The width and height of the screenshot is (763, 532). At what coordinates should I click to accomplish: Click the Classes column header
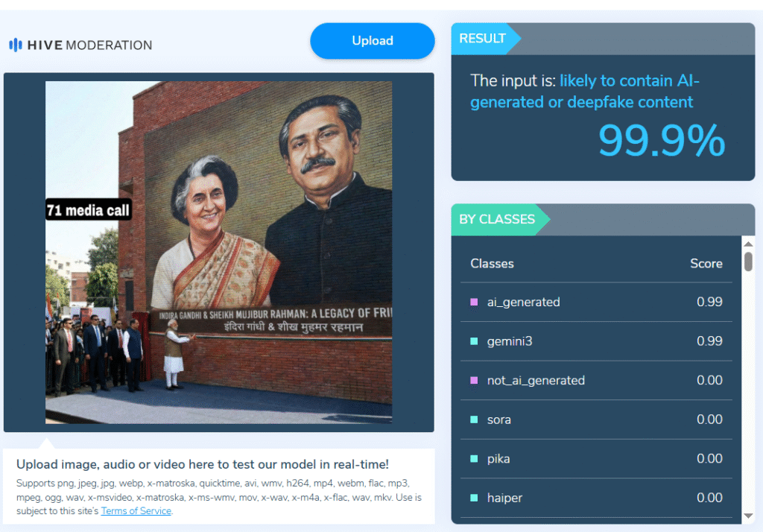[x=492, y=263]
